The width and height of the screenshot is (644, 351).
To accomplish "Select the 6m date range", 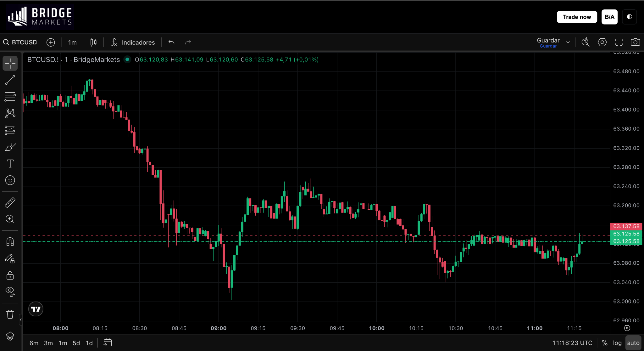I will (x=34, y=343).
